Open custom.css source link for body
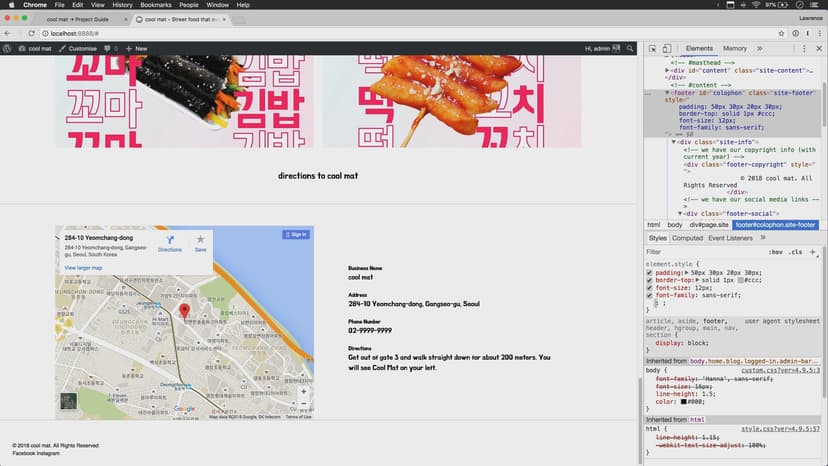 780,369
